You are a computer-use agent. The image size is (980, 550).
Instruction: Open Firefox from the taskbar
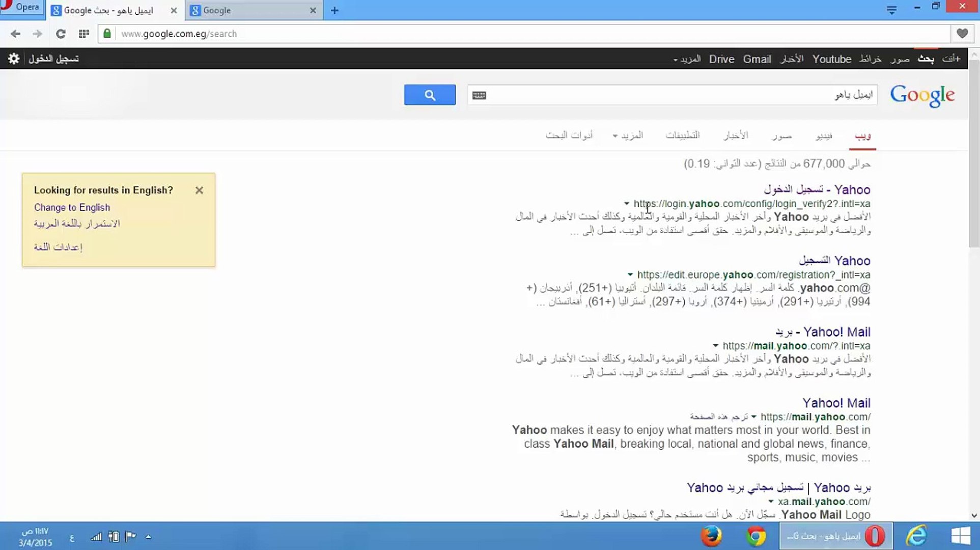711,536
